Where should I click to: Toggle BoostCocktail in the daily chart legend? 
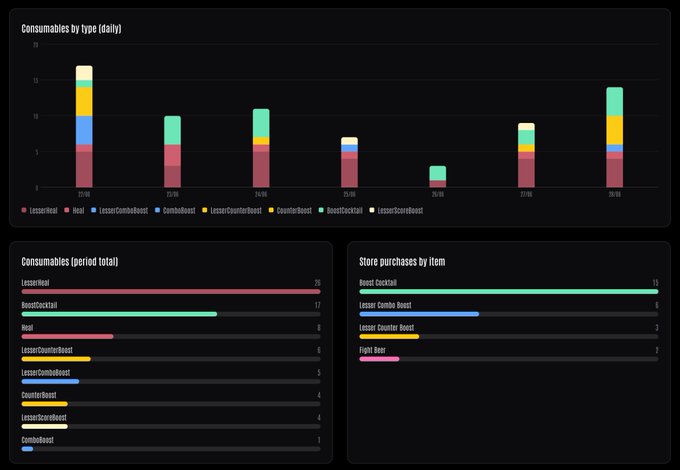(340, 211)
